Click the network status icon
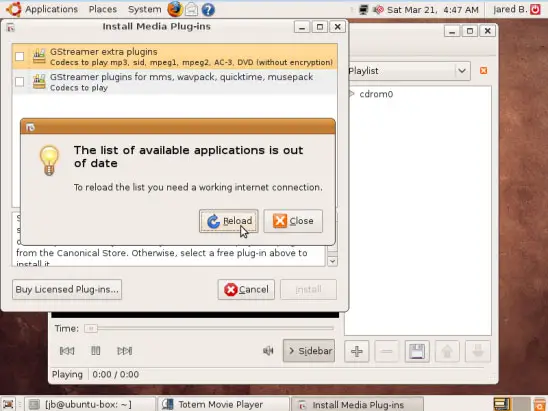The image size is (548, 411). click(x=363, y=9)
